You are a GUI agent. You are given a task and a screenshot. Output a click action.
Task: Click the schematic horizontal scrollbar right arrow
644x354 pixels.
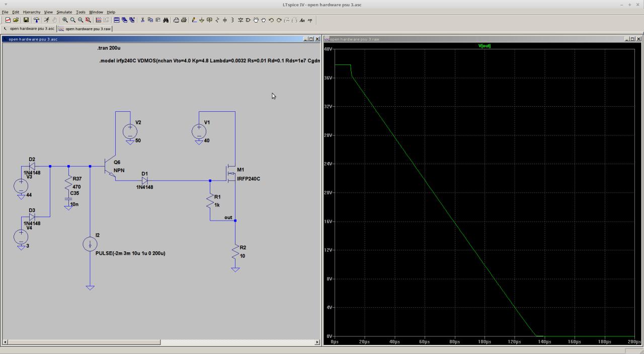click(x=317, y=342)
